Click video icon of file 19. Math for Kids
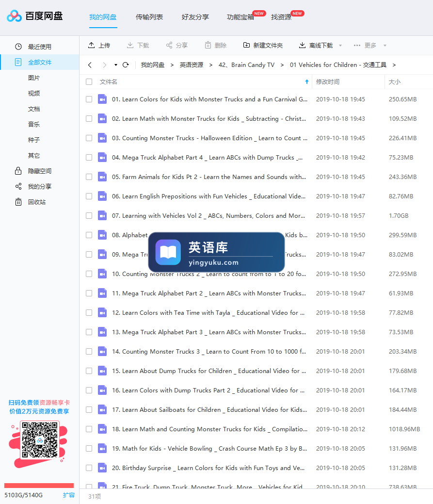This screenshot has width=433, height=504. coord(102,448)
